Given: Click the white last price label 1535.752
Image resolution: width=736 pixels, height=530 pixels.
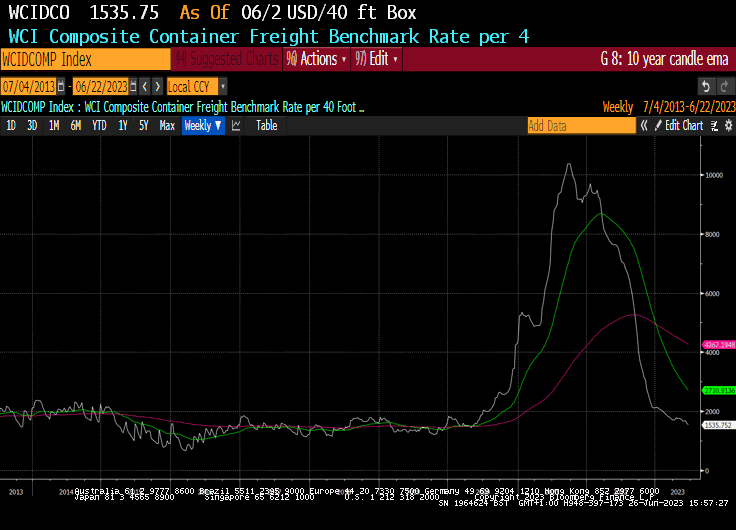Looking at the screenshot, I should pyautogui.click(x=718, y=425).
